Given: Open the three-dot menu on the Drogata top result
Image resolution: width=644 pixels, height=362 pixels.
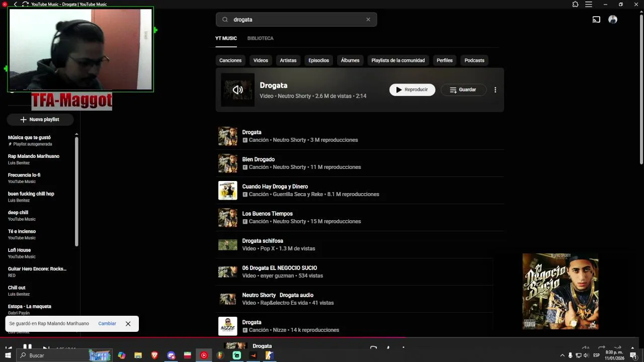Looking at the screenshot, I should [495, 90].
